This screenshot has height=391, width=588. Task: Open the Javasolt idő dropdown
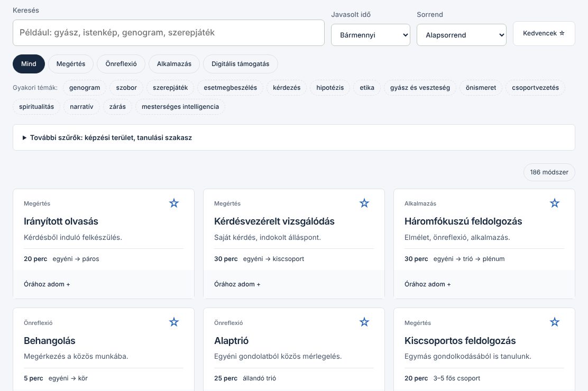(x=371, y=35)
